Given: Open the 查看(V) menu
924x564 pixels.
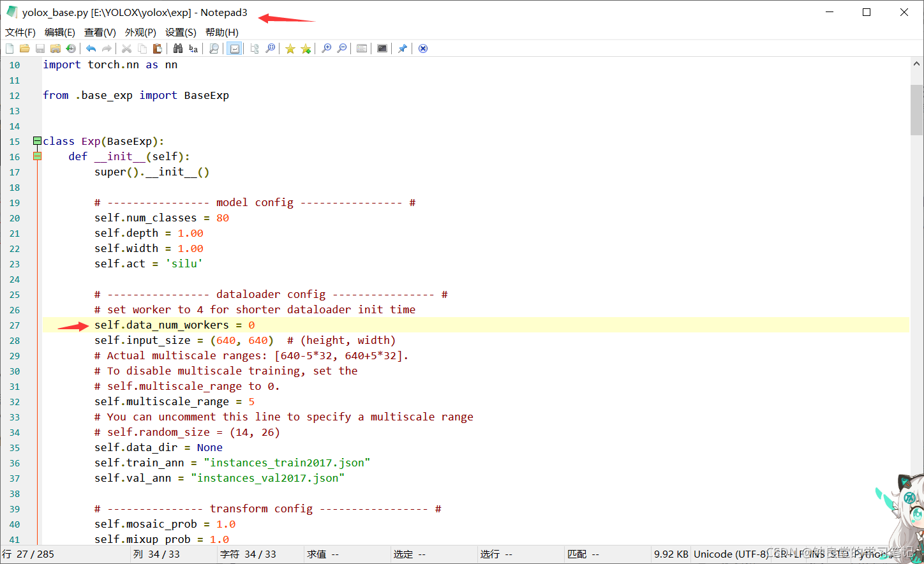Looking at the screenshot, I should tap(100, 32).
